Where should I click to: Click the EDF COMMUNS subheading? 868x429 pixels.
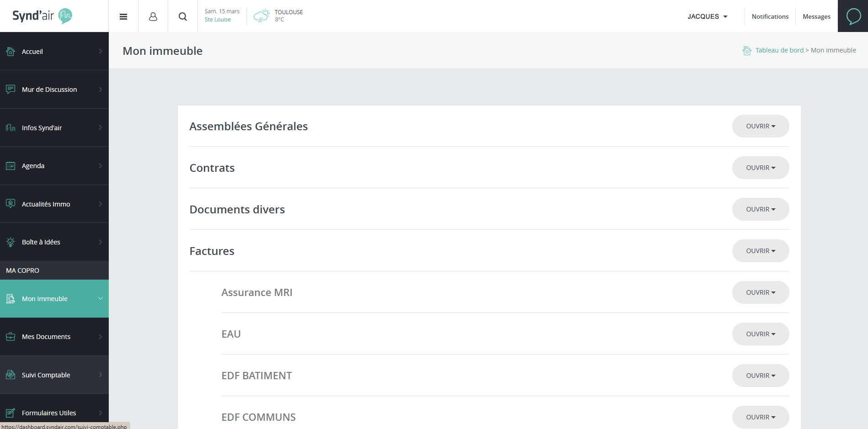[x=259, y=417]
